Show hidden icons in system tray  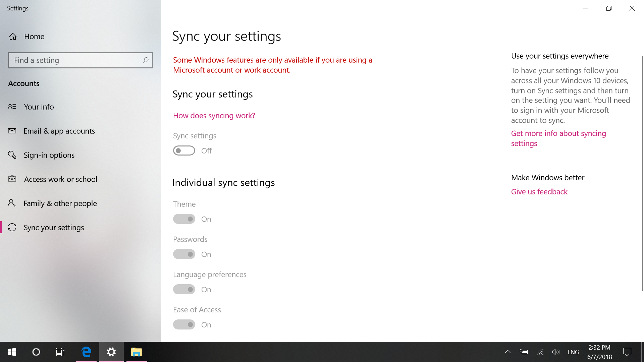[507, 352]
